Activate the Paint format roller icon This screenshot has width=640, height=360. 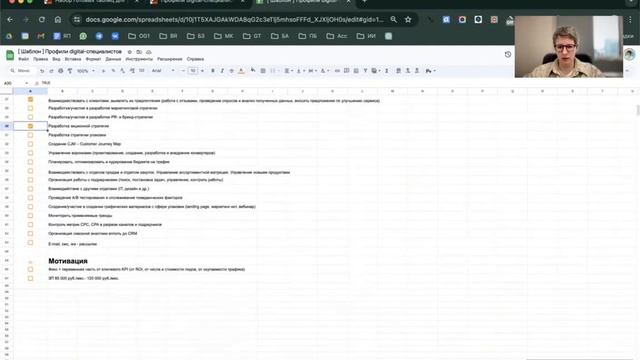coord(70,71)
